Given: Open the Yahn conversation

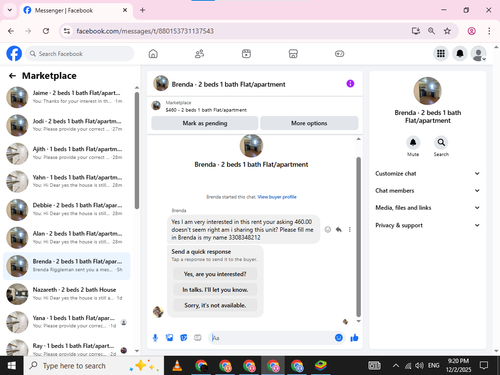Looking at the screenshot, I should tap(67, 181).
